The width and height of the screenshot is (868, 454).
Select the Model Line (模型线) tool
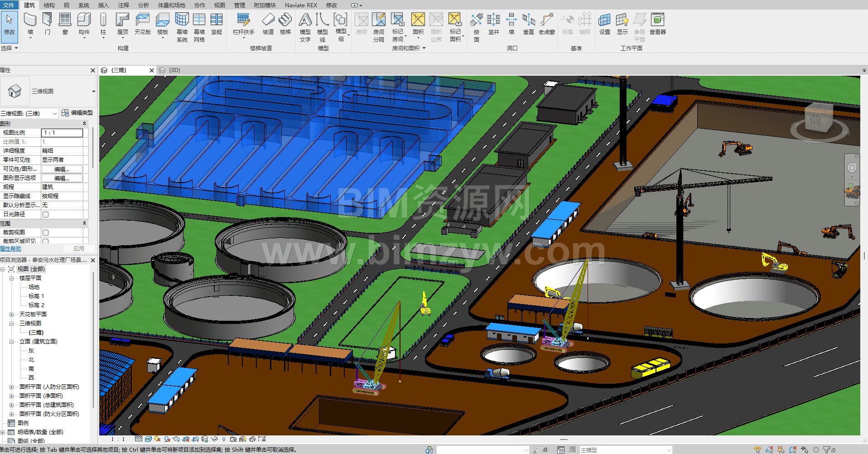pyautogui.click(x=323, y=27)
